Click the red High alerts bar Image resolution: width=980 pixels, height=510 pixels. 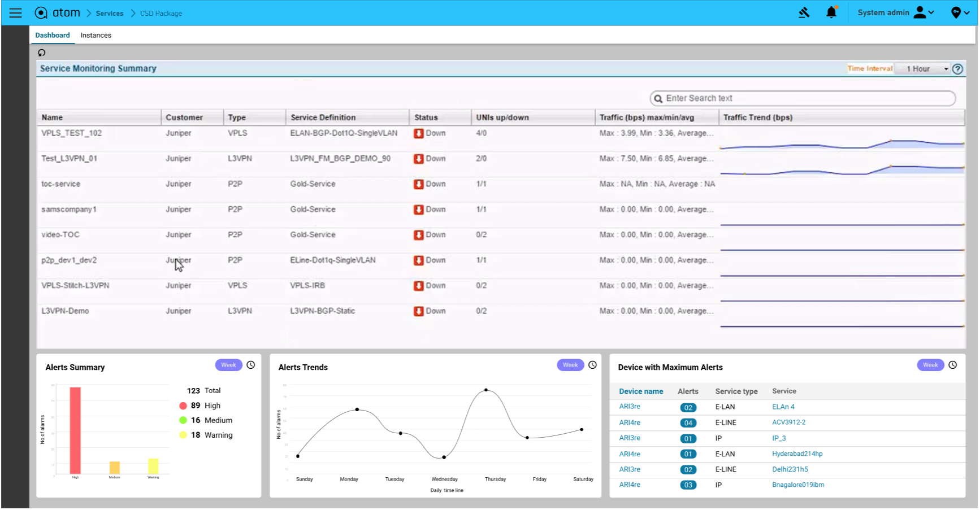[75, 431]
